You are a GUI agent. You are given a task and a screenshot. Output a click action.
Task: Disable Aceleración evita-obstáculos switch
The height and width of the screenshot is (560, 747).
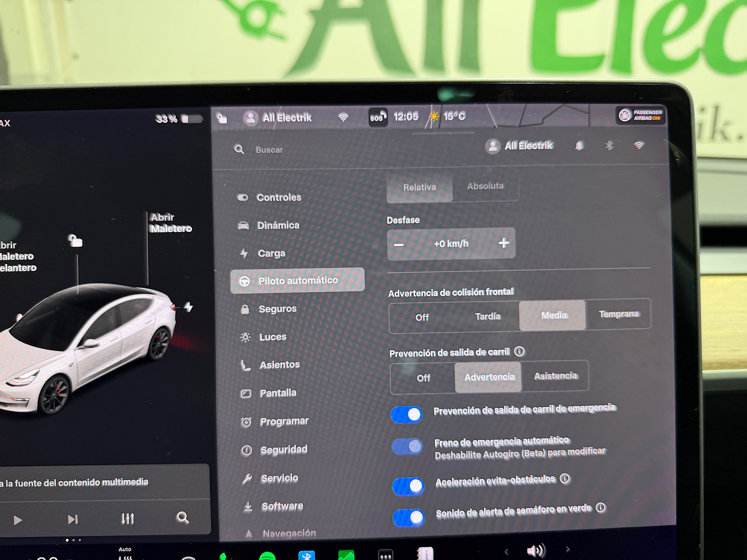[408, 486]
